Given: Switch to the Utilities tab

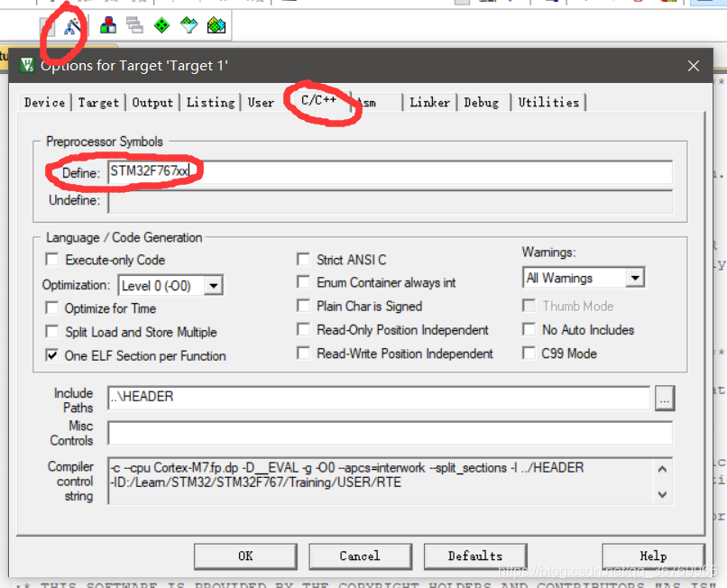Looking at the screenshot, I should [x=548, y=103].
